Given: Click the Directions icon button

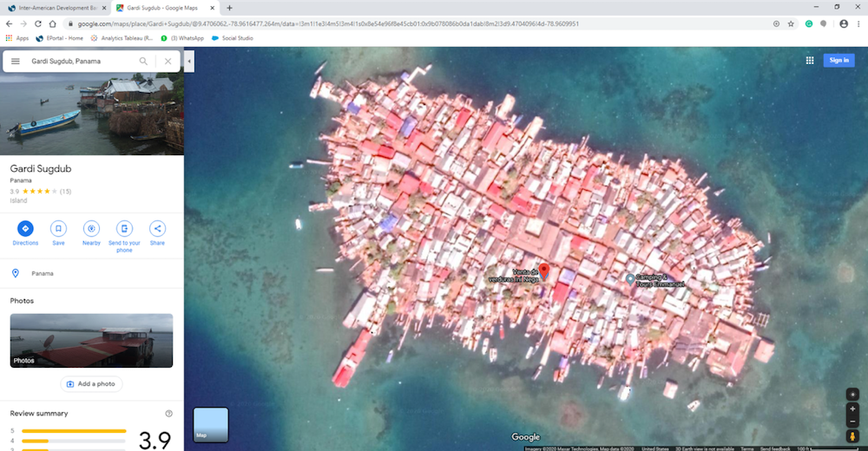Looking at the screenshot, I should click(25, 229).
